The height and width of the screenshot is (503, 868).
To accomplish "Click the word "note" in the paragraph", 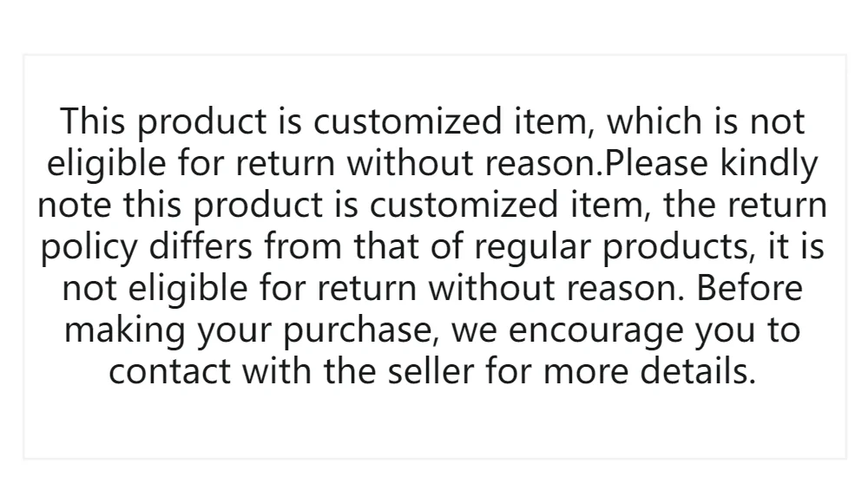I will (x=74, y=205).
